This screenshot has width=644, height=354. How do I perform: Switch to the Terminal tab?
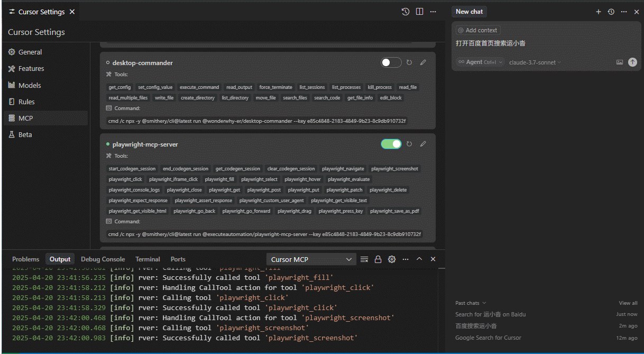click(148, 259)
